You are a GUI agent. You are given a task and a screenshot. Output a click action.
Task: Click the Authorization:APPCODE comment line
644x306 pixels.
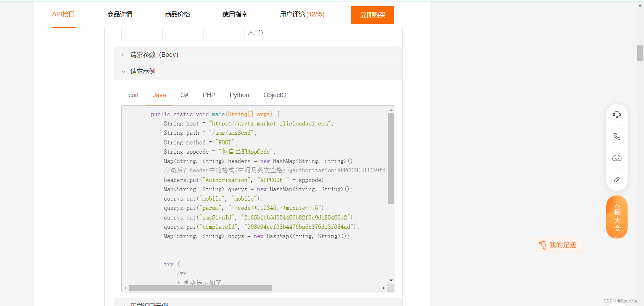(x=275, y=171)
